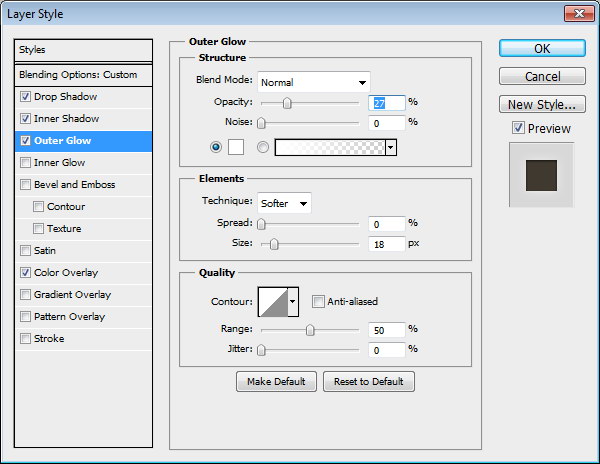
Task: Select Blending Options: Custom in list
Action: pyautogui.click(x=78, y=75)
